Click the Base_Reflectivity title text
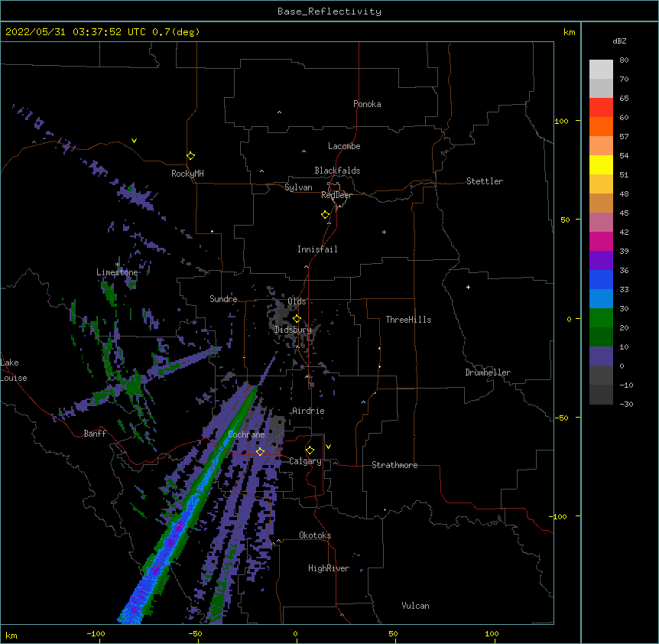The width and height of the screenshot is (659, 644). tap(329, 11)
